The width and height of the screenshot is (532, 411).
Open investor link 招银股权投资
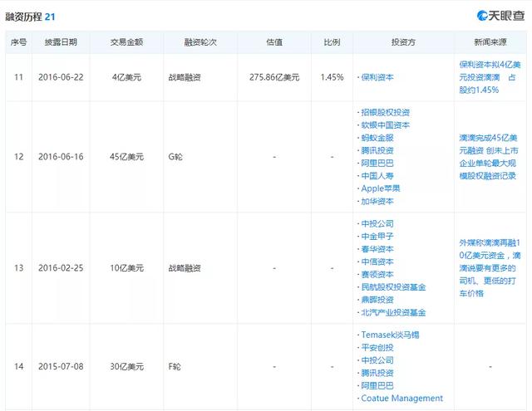click(x=386, y=112)
